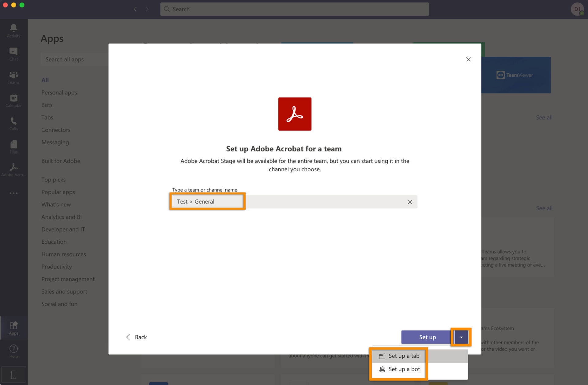Open the What's new category
This screenshot has height=385, width=588.
point(56,204)
